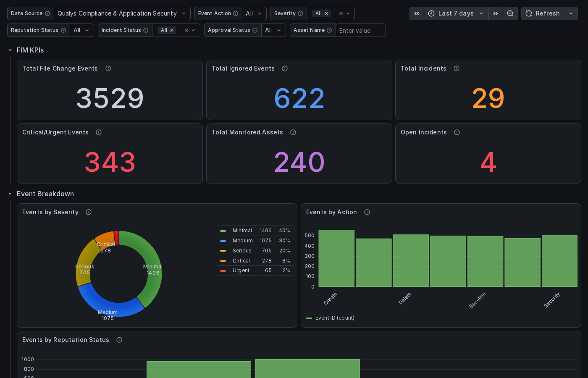The width and height of the screenshot is (588, 378).
Task: Show info for Total File Change Events
Action: pos(108,68)
